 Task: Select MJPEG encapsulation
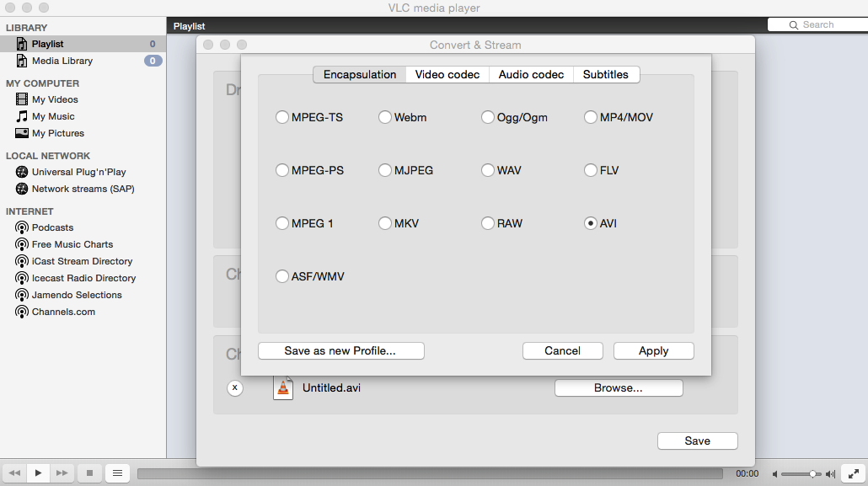405,170
